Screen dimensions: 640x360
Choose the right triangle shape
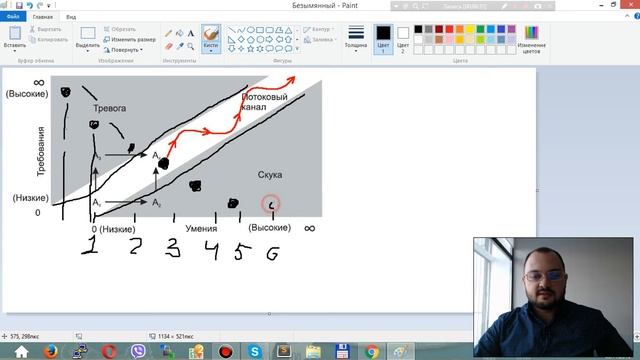pyautogui.click(x=231, y=40)
